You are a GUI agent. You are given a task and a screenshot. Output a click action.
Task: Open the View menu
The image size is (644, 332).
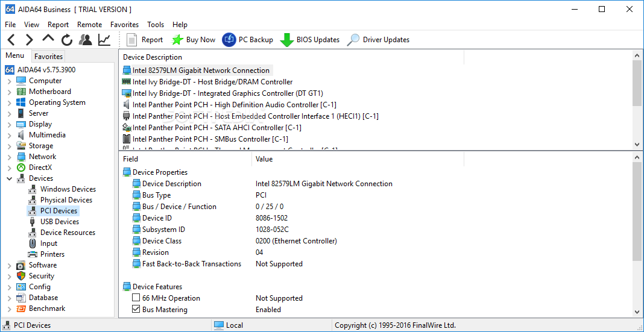pyautogui.click(x=31, y=25)
